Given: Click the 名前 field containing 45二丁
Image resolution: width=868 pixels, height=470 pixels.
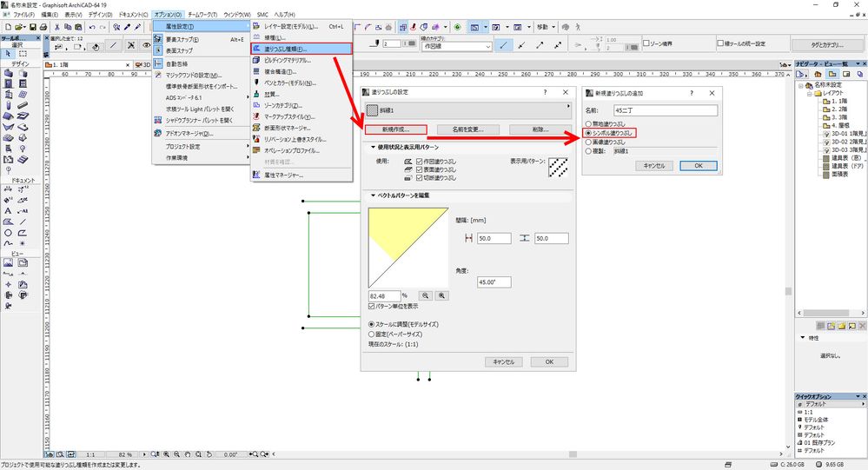Looking at the screenshot, I should point(666,110).
